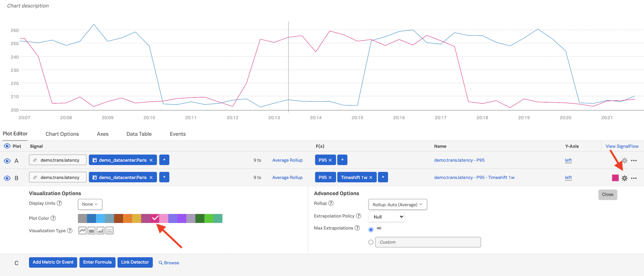Open plot B settings gear
The width and height of the screenshot is (644, 276).
pos(625,178)
